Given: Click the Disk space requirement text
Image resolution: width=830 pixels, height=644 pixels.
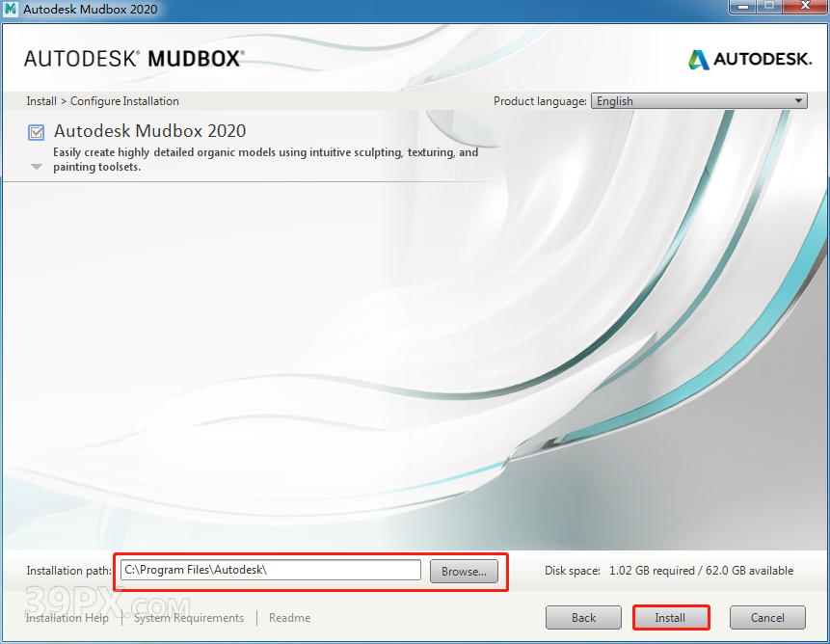Looking at the screenshot, I should pyautogui.click(x=669, y=571).
